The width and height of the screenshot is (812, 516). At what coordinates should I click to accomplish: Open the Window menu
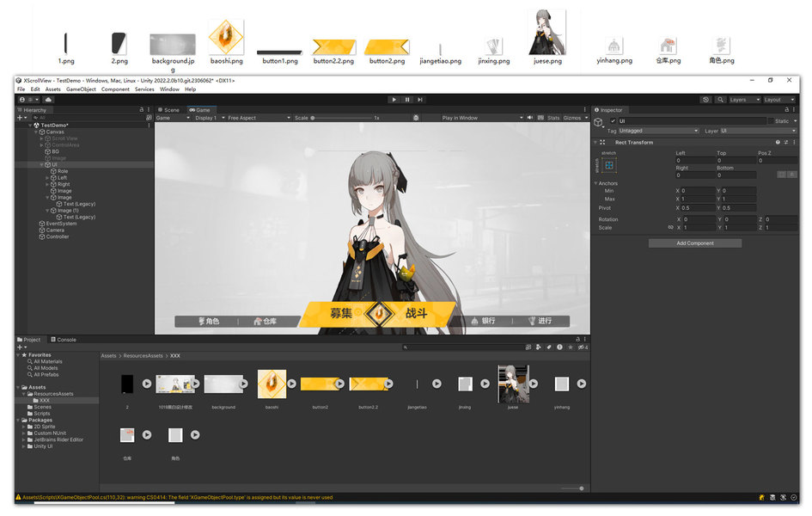tap(169, 89)
